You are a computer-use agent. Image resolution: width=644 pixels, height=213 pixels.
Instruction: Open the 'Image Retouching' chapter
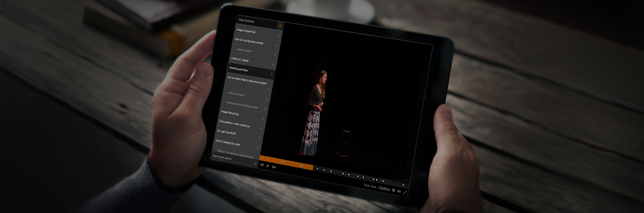(x=230, y=113)
